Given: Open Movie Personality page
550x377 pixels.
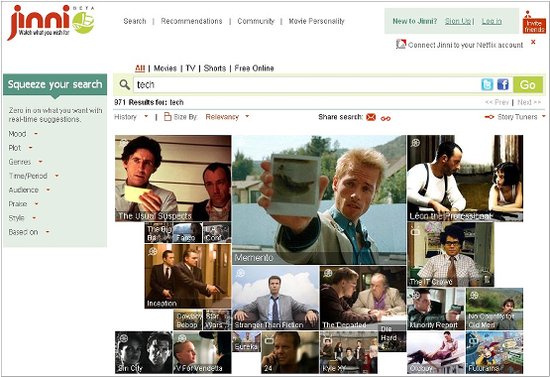Looking at the screenshot, I should click(316, 21).
